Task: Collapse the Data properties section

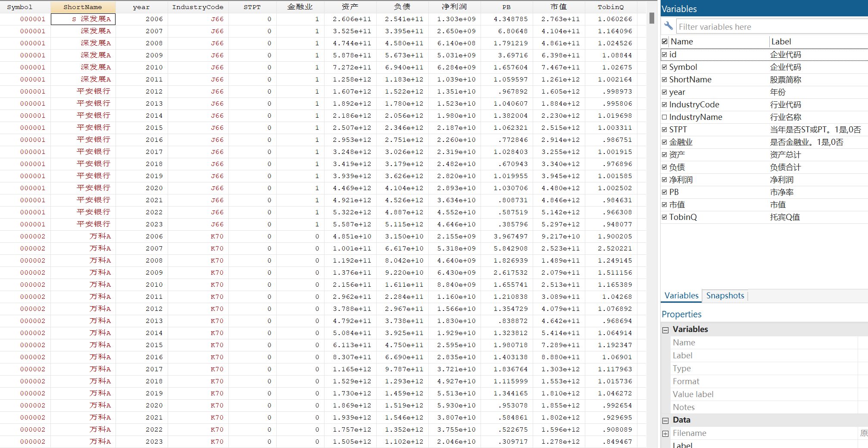Action: [665, 420]
